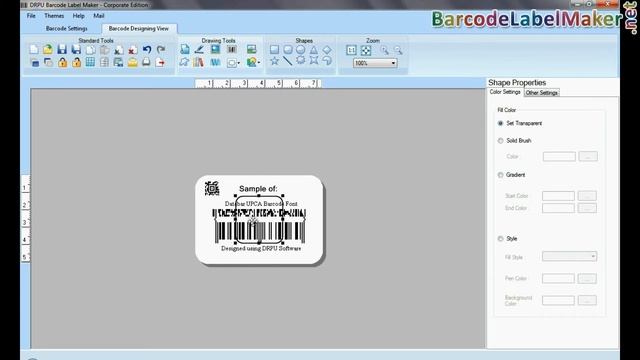Viewport: 640px width, 360px height.
Task: Click the closed padlock Lock icon
Action: [x=62, y=62]
